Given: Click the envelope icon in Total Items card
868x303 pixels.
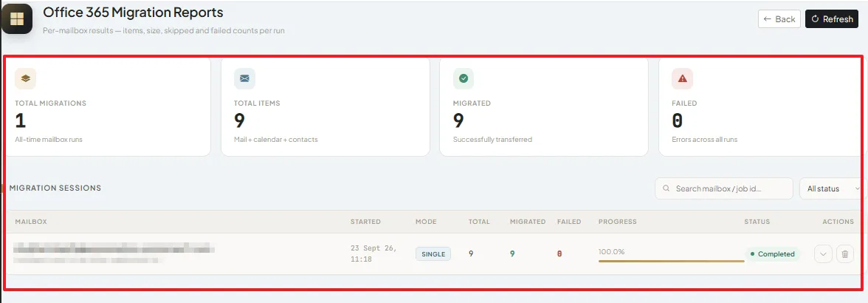Looking at the screenshot, I should click(x=245, y=78).
